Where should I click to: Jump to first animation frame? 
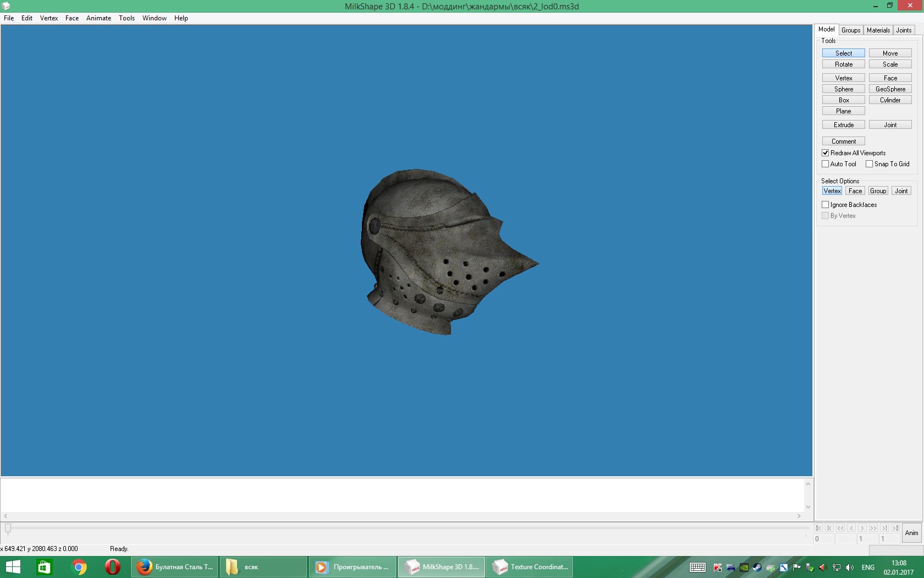pyautogui.click(x=818, y=528)
